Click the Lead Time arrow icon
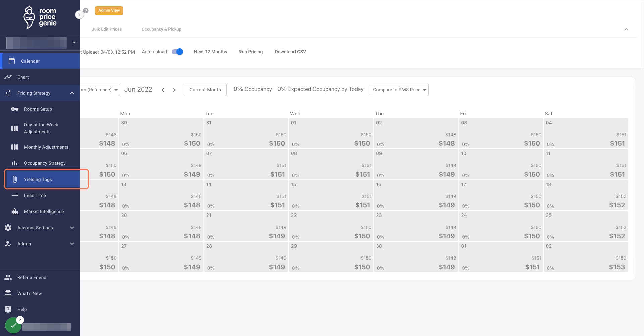The height and width of the screenshot is (336, 644). 15,195
